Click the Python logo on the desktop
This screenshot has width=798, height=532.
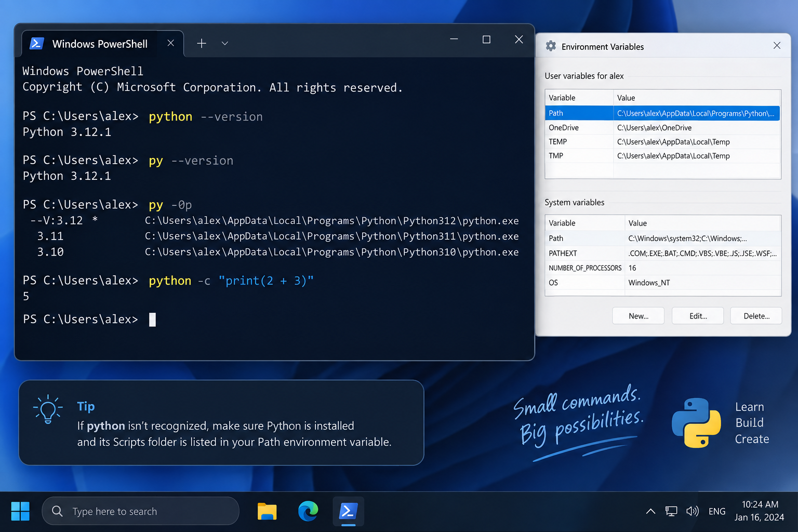click(x=696, y=423)
